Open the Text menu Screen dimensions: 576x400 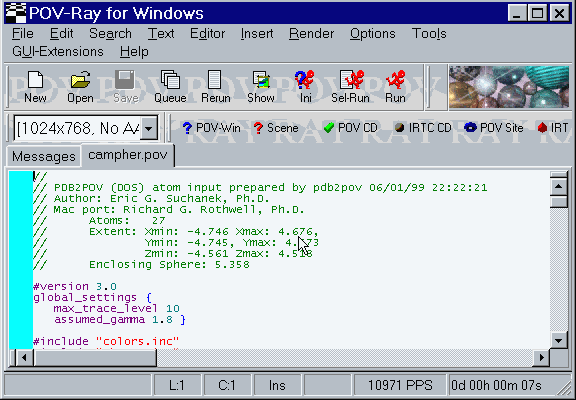click(x=161, y=34)
